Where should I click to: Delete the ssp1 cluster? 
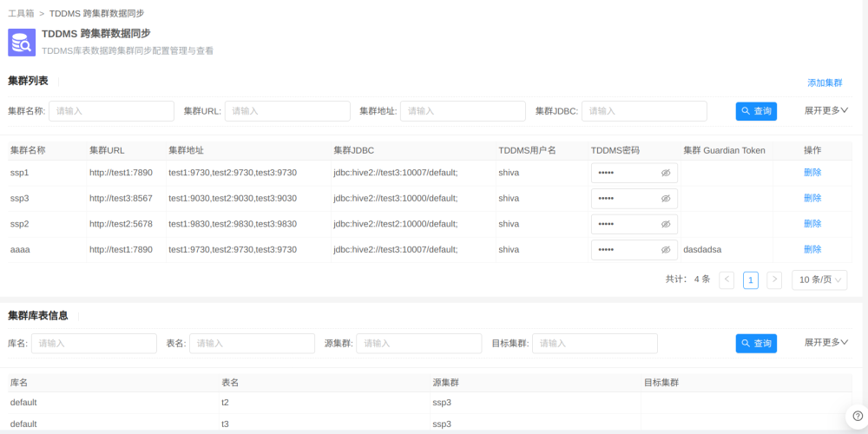click(812, 172)
